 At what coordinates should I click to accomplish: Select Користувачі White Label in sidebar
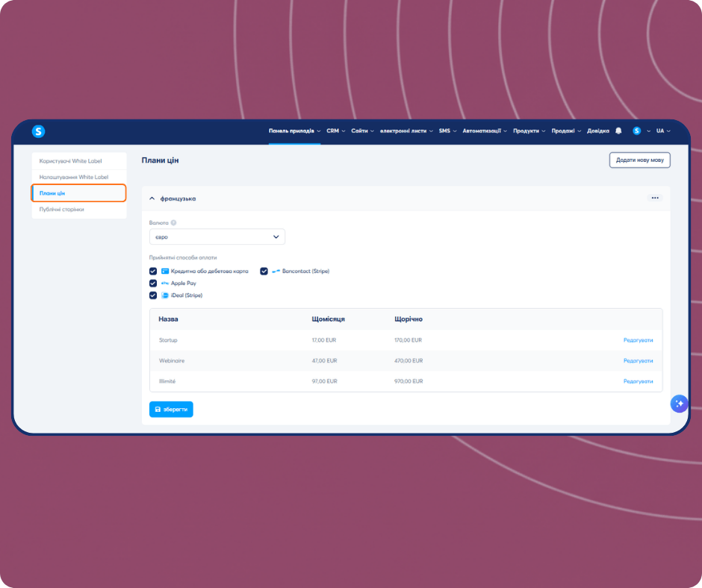79,160
